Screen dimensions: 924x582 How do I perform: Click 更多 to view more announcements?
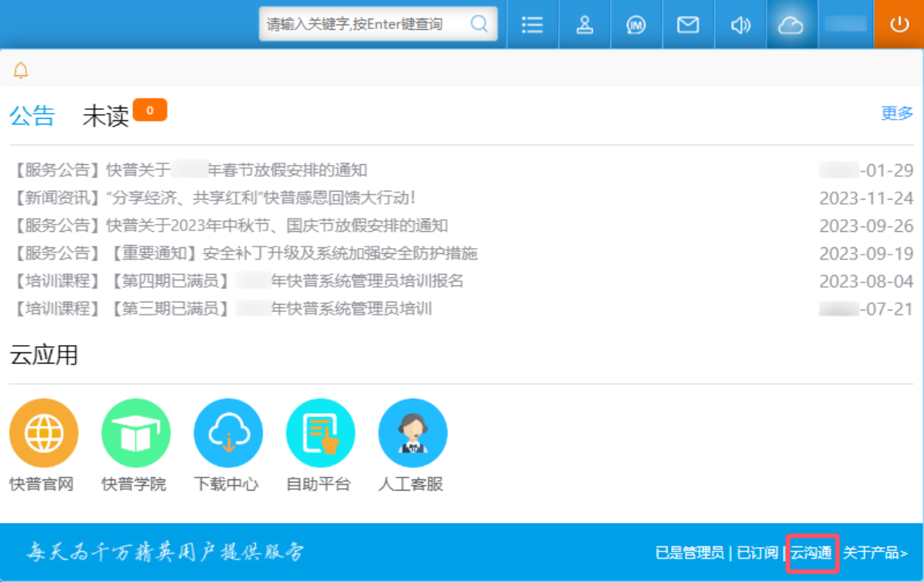[x=897, y=113]
